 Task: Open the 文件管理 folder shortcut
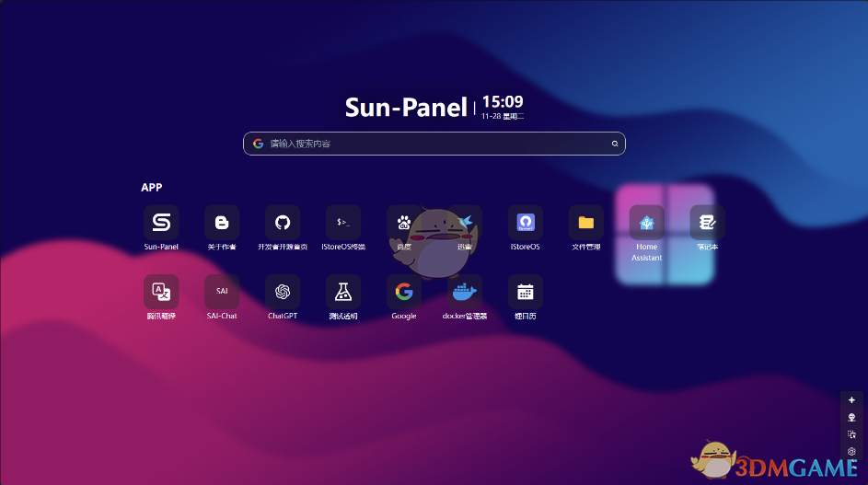[586, 223]
